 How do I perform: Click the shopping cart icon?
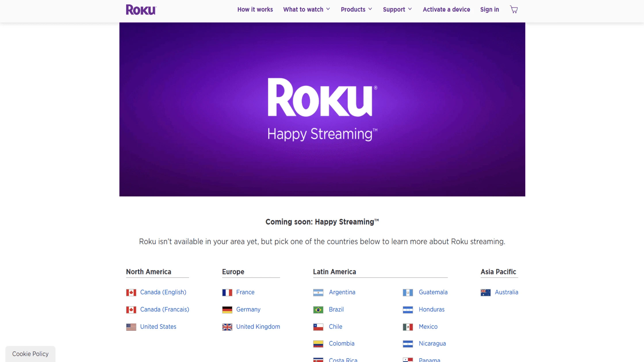[x=513, y=9]
